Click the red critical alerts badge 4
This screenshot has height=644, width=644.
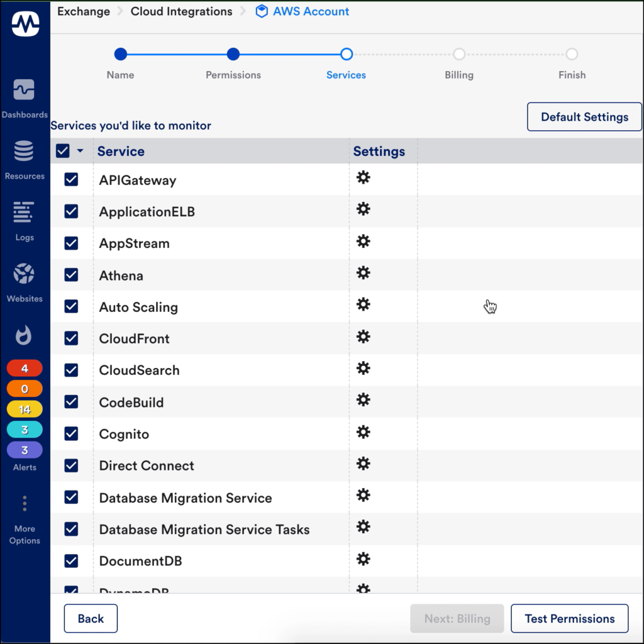click(25, 369)
